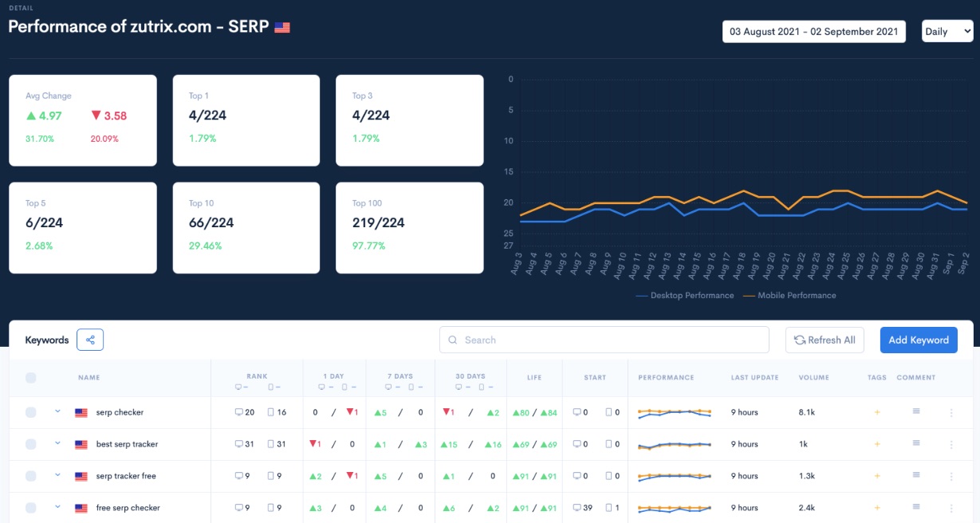Click the US flag in serp checker row
This screenshot has height=523, width=980.
81,413
